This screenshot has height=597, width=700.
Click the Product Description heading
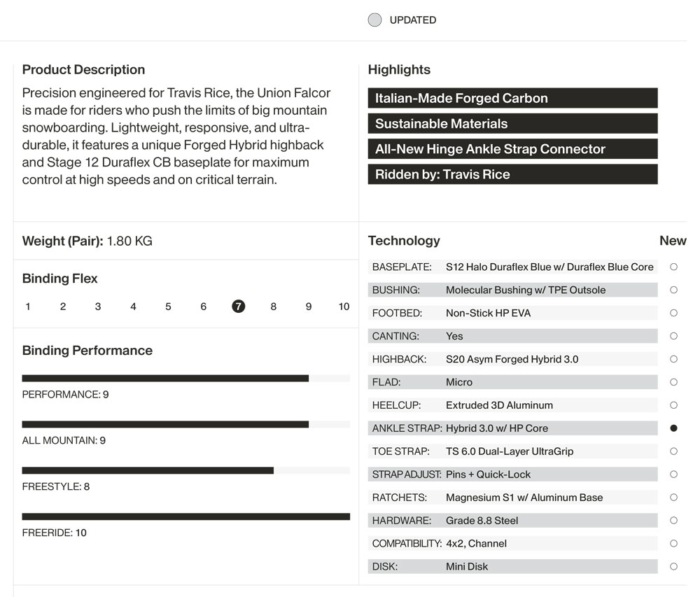[x=83, y=70]
